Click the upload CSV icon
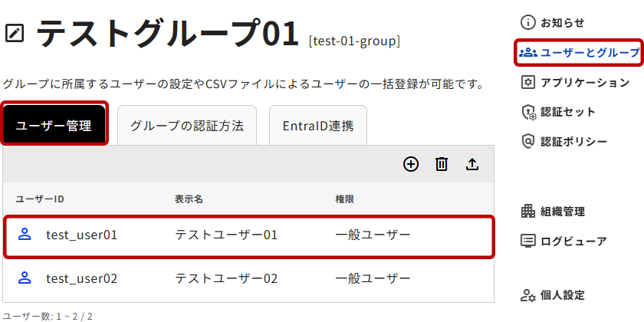Viewport: 644px width, 322px height. pyautogui.click(x=472, y=164)
